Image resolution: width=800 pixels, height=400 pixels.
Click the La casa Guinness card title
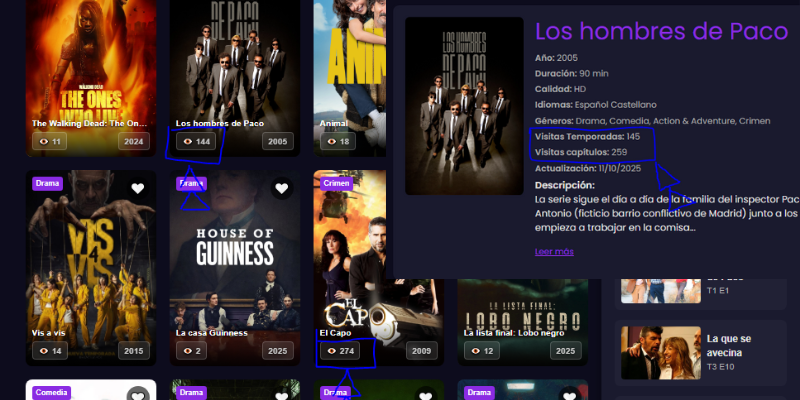212,333
